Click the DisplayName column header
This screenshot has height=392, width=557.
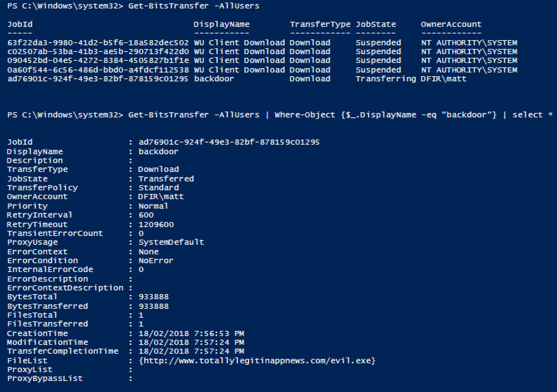pos(221,24)
